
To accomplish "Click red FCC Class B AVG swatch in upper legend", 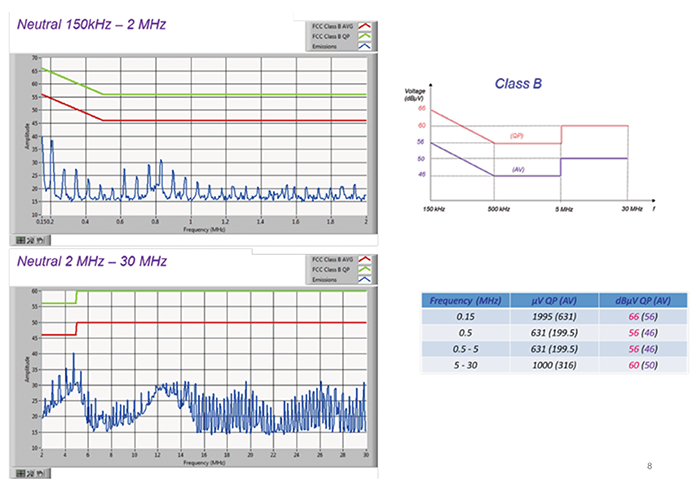I will click(364, 27).
